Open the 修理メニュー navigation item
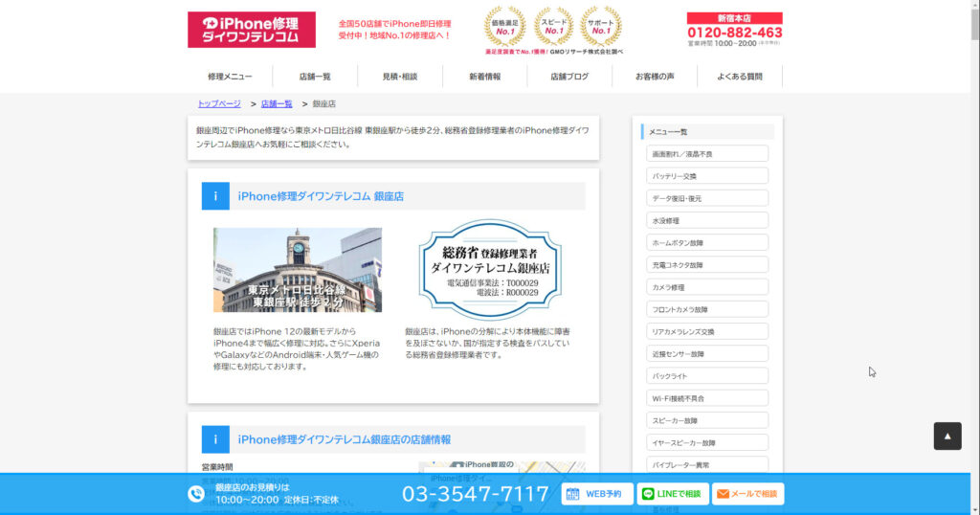Image resolution: width=980 pixels, height=515 pixels. tap(230, 77)
